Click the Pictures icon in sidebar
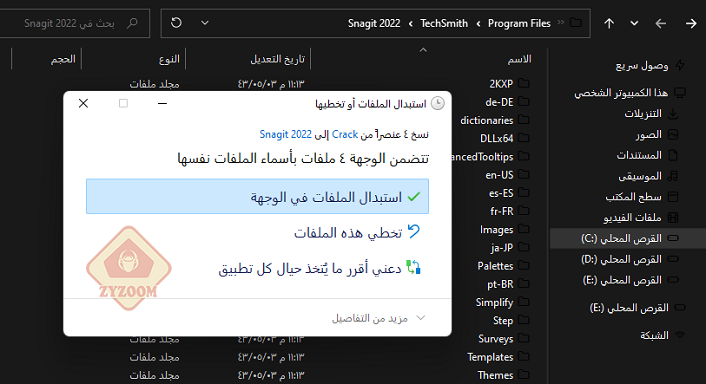 coord(673,134)
